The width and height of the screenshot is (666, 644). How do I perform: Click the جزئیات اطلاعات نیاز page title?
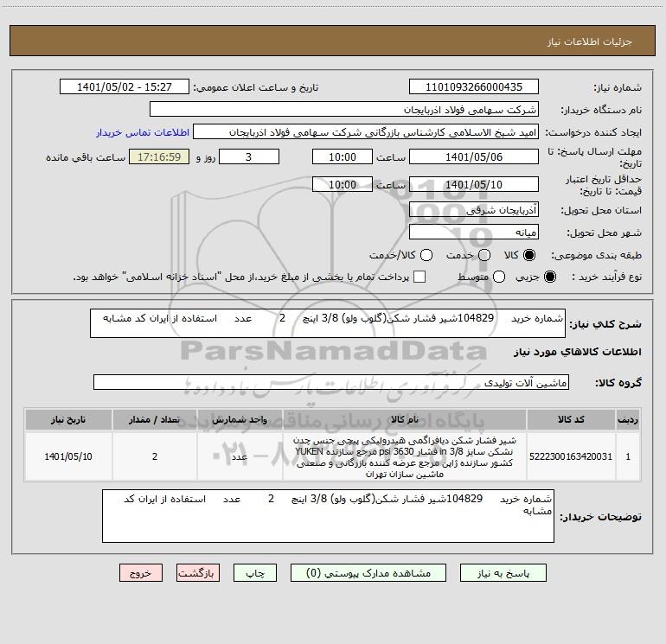[589, 41]
